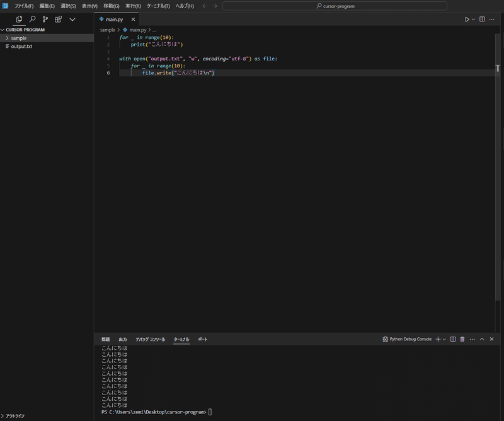Open the Source Control view
504x421 pixels.
coord(45,20)
